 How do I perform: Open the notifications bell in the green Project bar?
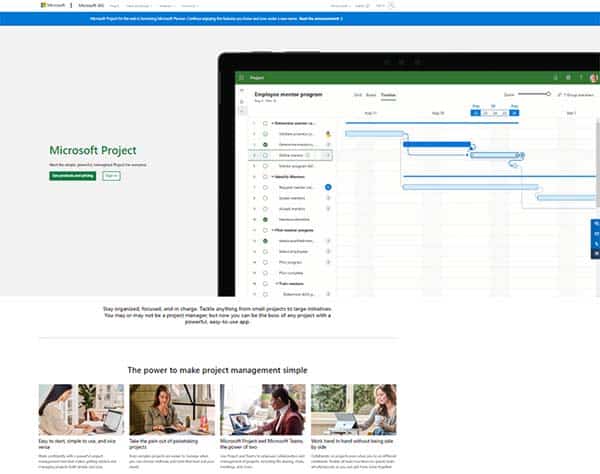pos(555,78)
